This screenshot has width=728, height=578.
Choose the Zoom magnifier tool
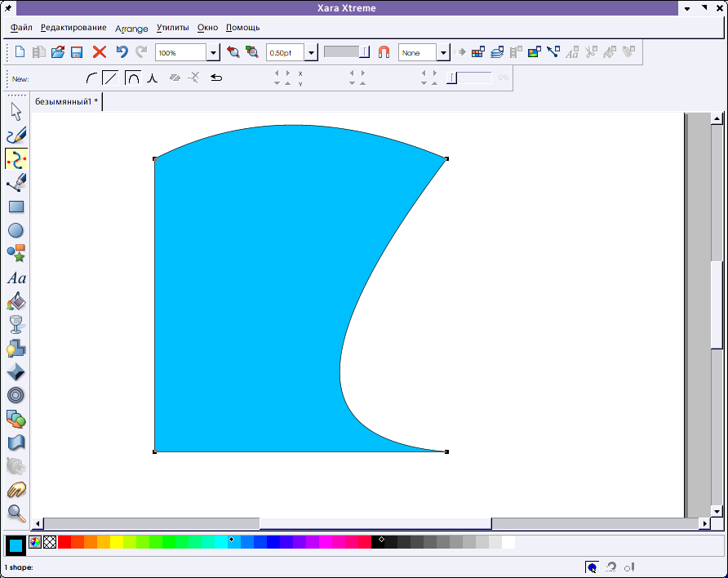pos(16,513)
